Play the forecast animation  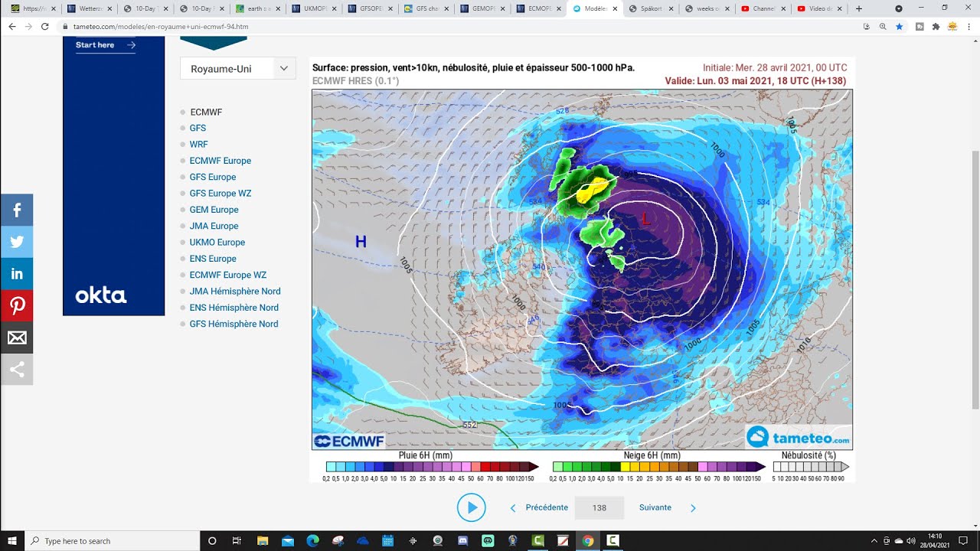(471, 507)
